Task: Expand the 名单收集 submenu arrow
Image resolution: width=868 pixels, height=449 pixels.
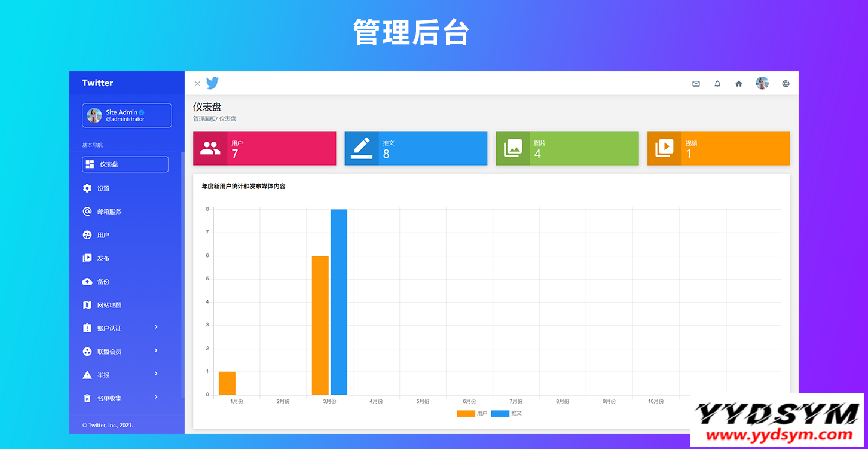Action: coord(156,397)
